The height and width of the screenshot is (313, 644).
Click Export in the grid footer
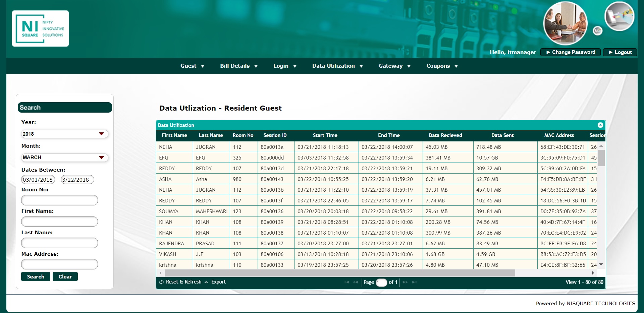(x=218, y=282)
